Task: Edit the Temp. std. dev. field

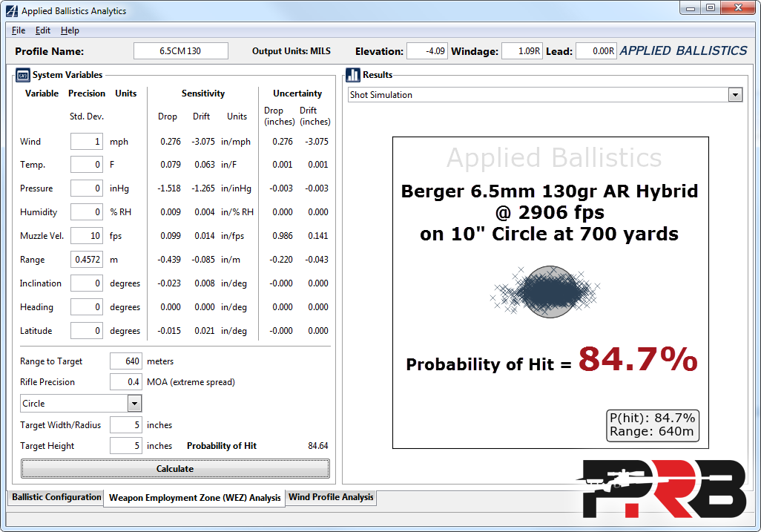Action: click(86, 165)
